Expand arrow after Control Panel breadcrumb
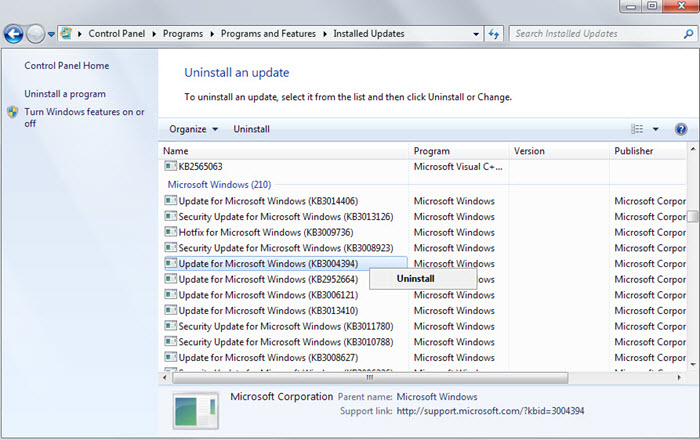Screen dimensions: 700x440 (x=154, y=34)
